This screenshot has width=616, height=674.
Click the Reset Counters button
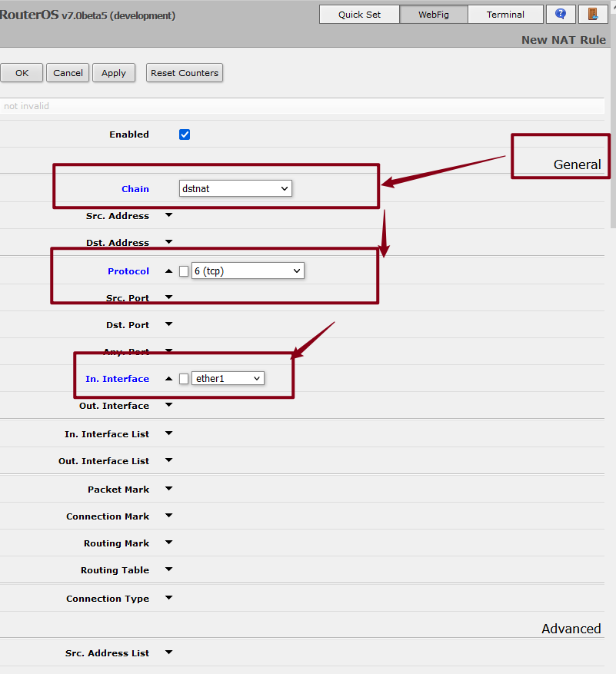tap(185, 73)
